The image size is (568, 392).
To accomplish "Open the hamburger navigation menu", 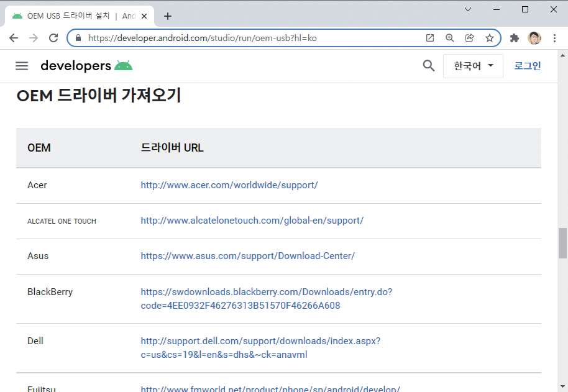I will (x=22, y=66).
